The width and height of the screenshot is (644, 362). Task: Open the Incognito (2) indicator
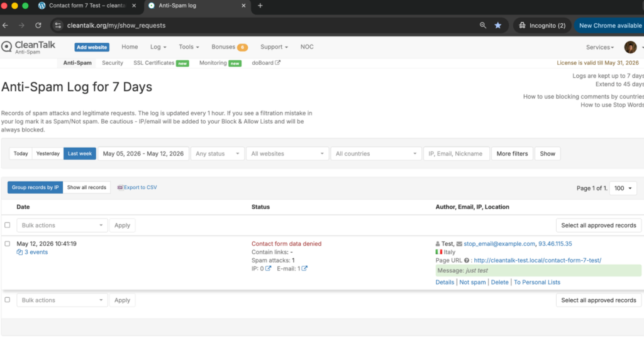pyautogui.click(x=542, y=25)
